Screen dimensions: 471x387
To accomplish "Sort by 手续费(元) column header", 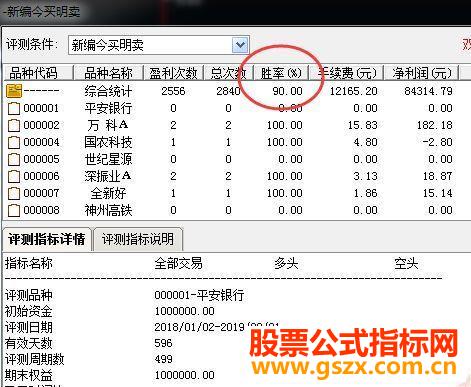I will coord(347,73).
